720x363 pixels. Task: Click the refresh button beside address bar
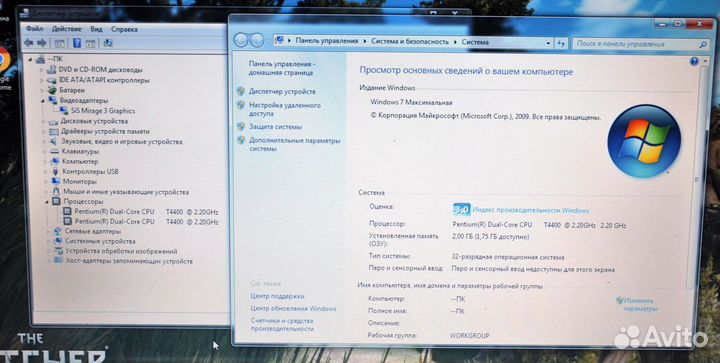pyautogui.click(x=561, y=44)
